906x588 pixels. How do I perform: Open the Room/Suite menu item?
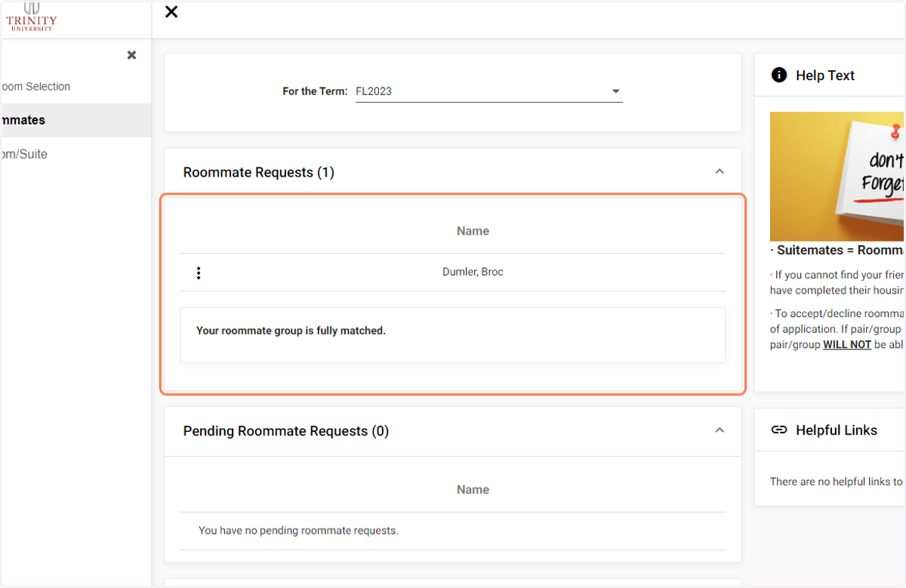click(23, 154)
